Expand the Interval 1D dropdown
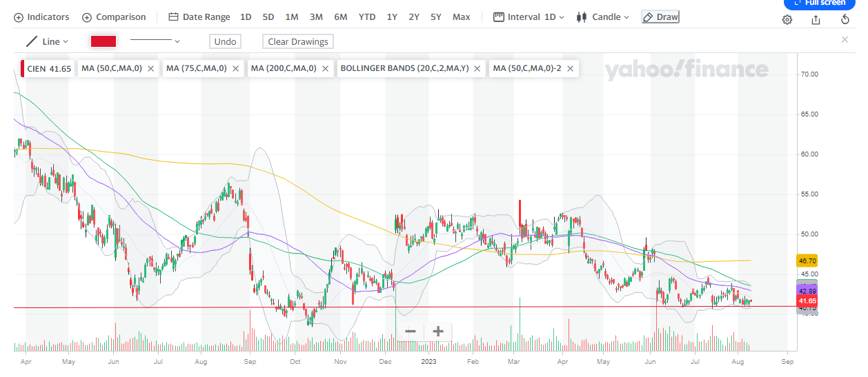Screen dimensions: 868x377 click(529, 17)
